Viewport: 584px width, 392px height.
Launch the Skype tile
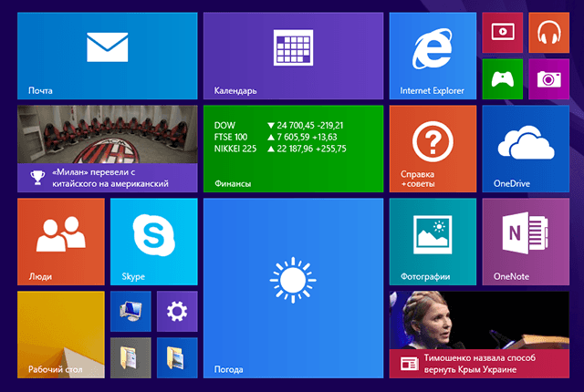tap(154, 242)
